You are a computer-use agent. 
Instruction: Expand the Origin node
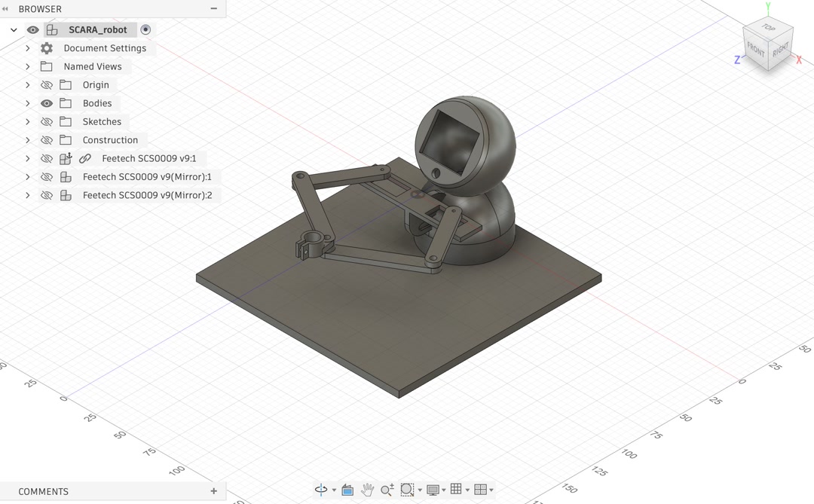(28, 85)
